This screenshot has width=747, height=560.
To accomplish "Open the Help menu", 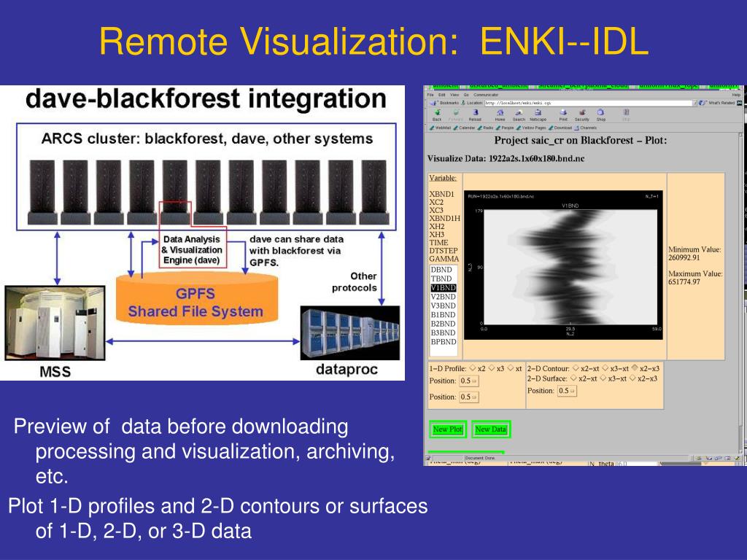I will click(x=736, y=95).
